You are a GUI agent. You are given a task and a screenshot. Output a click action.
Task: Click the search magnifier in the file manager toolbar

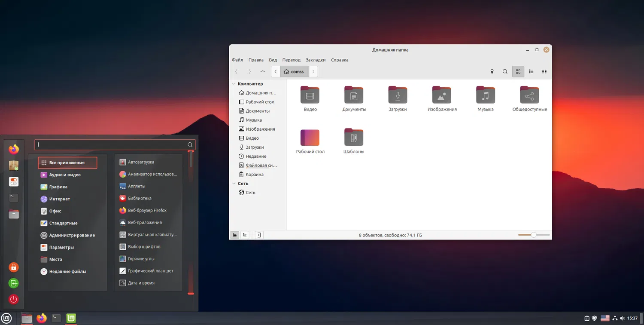coord(505,71)
